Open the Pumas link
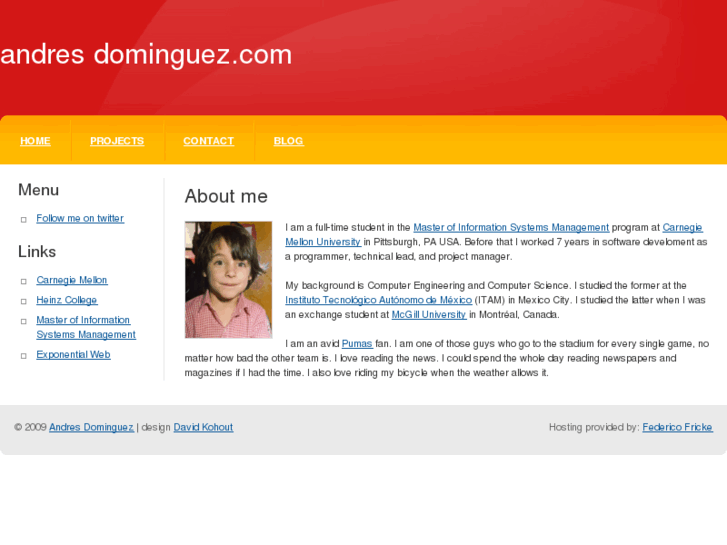The image size is (727, 545). pyautogui.click(x=357, y=344)
